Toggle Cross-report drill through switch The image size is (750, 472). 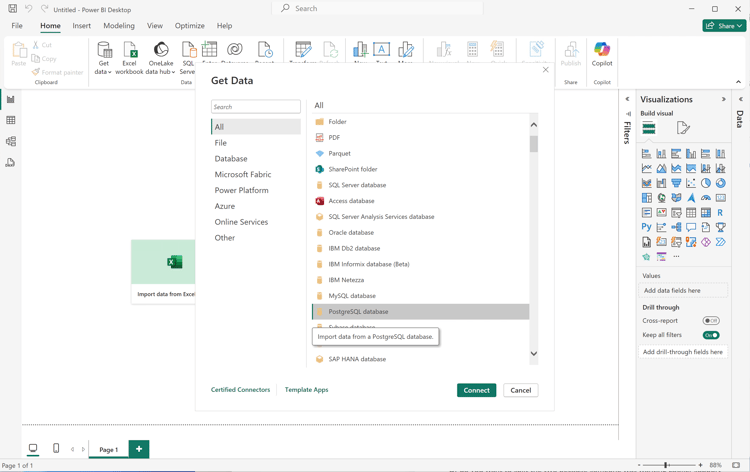tap(711, 320)
